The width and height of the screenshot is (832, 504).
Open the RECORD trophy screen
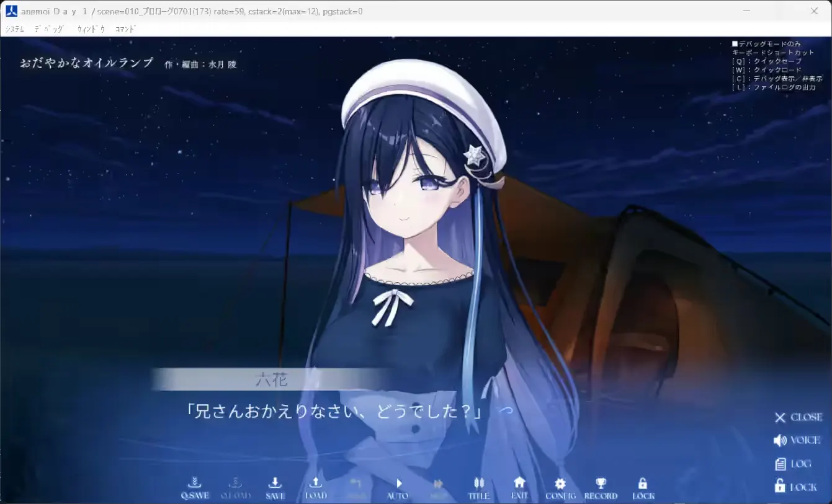[601, 488]
